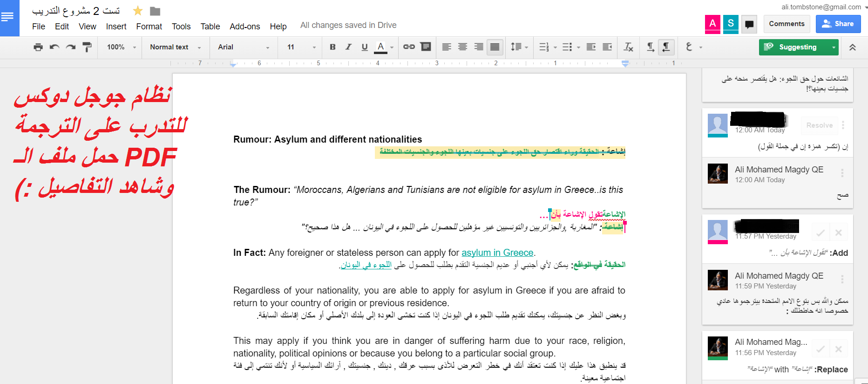Screen dimensions: 868x384
Task: Open the Comments button
Action: coord(787,24)
